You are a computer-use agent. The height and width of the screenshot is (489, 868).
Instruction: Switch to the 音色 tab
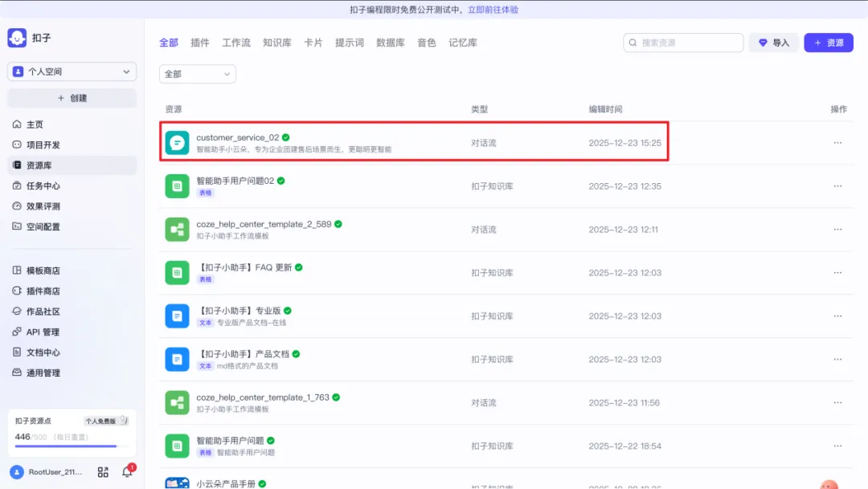pos(427,43)
